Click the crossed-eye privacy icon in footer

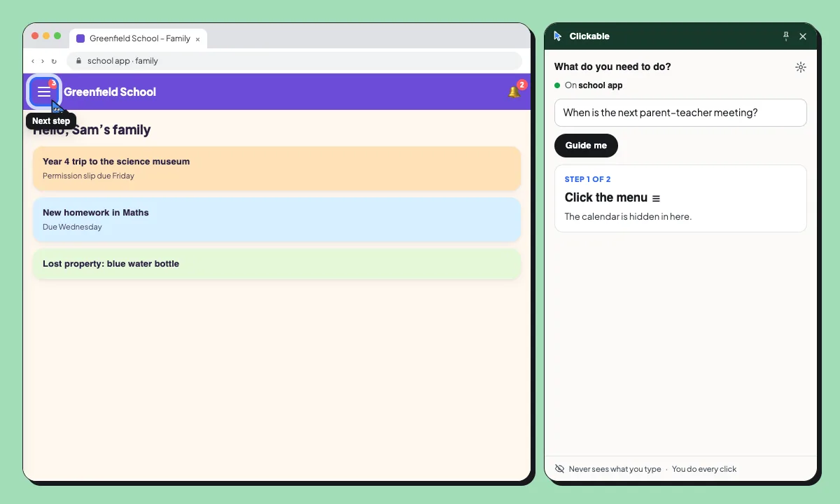(559, 469)
